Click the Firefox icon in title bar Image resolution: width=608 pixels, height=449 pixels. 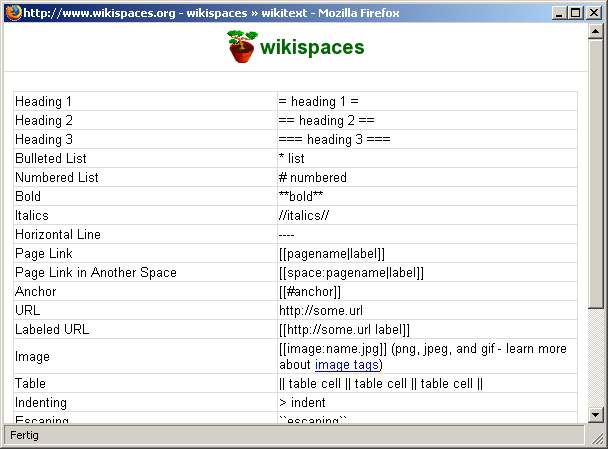click(14, 13)
